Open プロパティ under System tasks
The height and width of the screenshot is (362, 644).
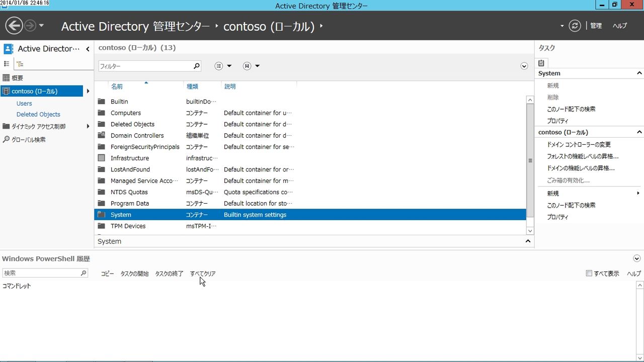pyautogui.click(x=557, y=121)
